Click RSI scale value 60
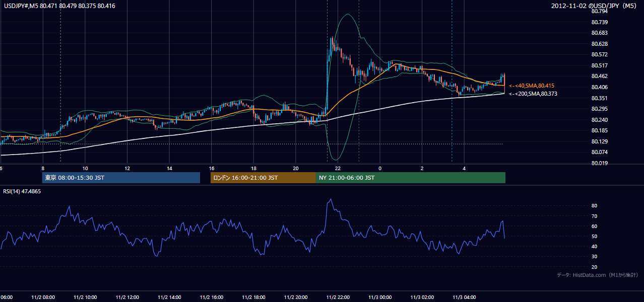The image size is (644, 302). pos(594,226)
